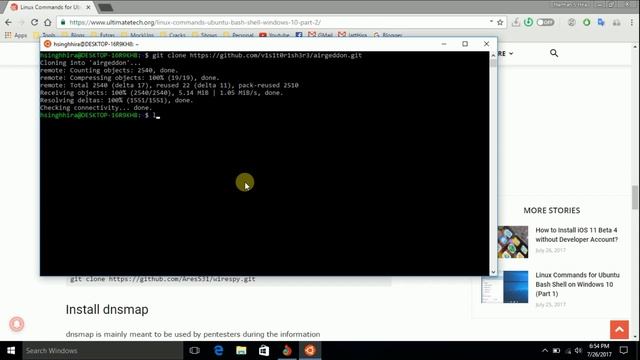Click the Install dnsmap heading
This screenshot has height=360, width=640.
pyautogui.click(x=107, y=309)
